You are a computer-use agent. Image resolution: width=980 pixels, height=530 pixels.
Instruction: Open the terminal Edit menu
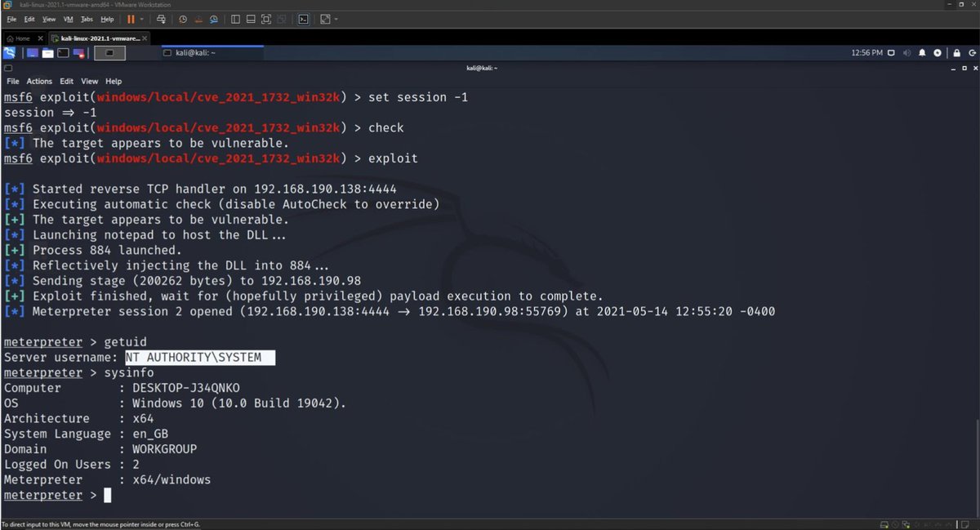tap(67, 82)
